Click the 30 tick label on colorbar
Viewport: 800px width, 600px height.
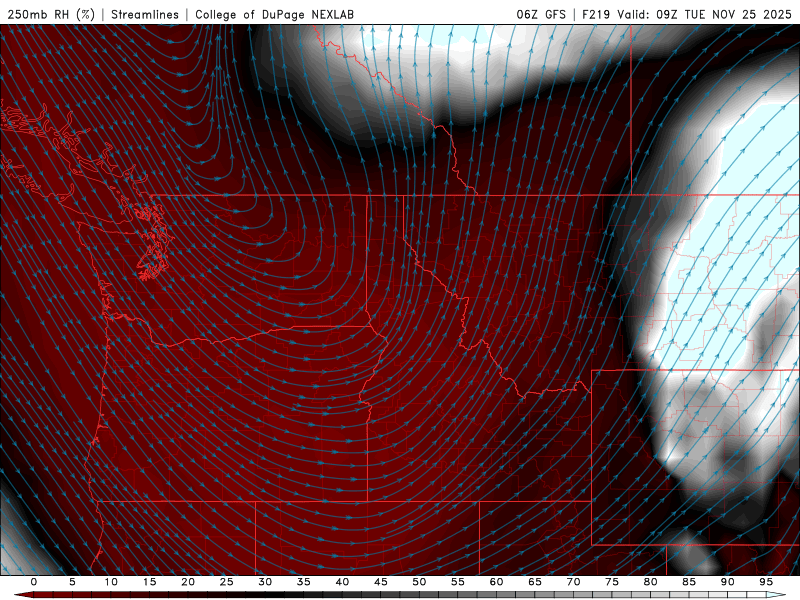[265, 582]
